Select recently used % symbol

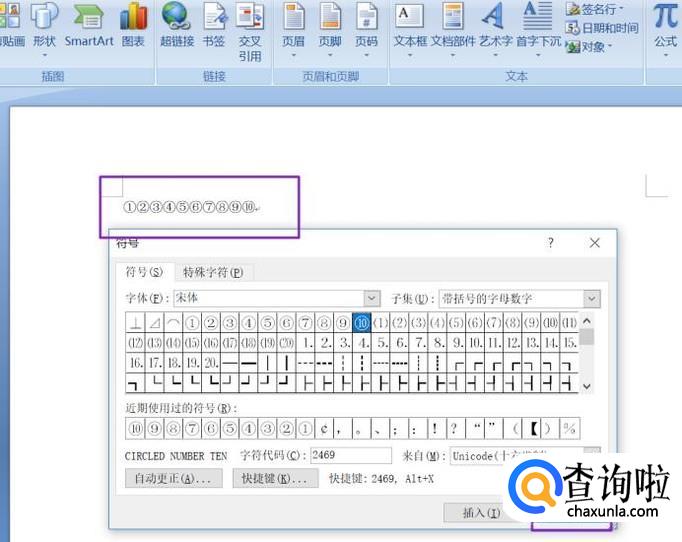[x=569, y=428]
